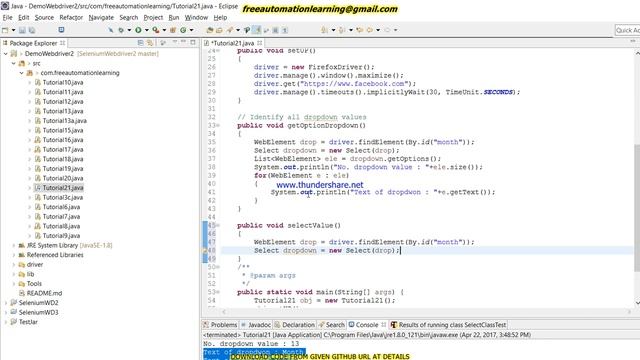
Task: Switch to the Declaration tab
Action: point(294,325)
